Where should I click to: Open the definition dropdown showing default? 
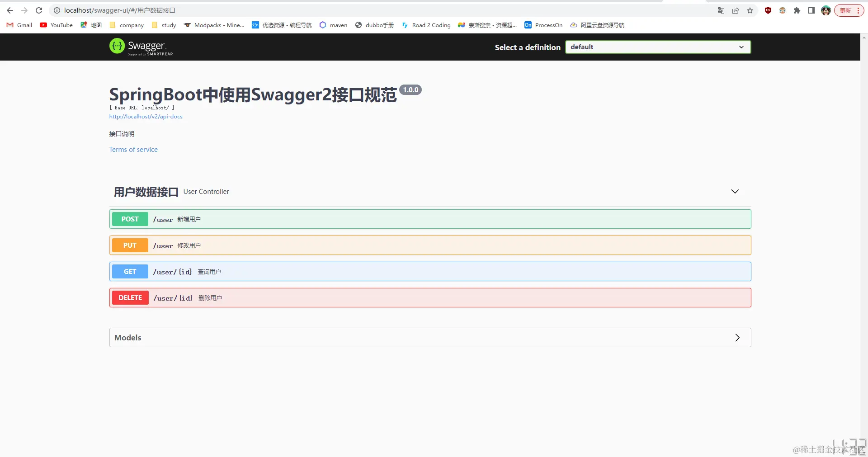[658, 47]
